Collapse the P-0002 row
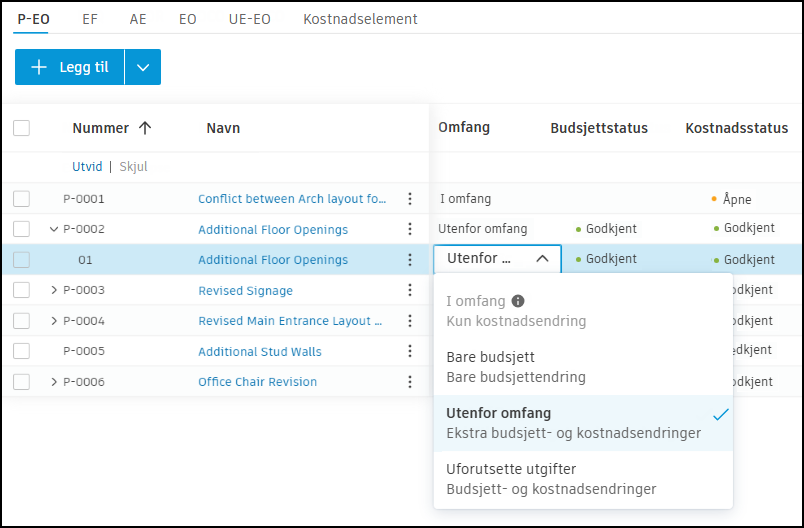Screen dimensions: 804x528 tap(54, 229)
